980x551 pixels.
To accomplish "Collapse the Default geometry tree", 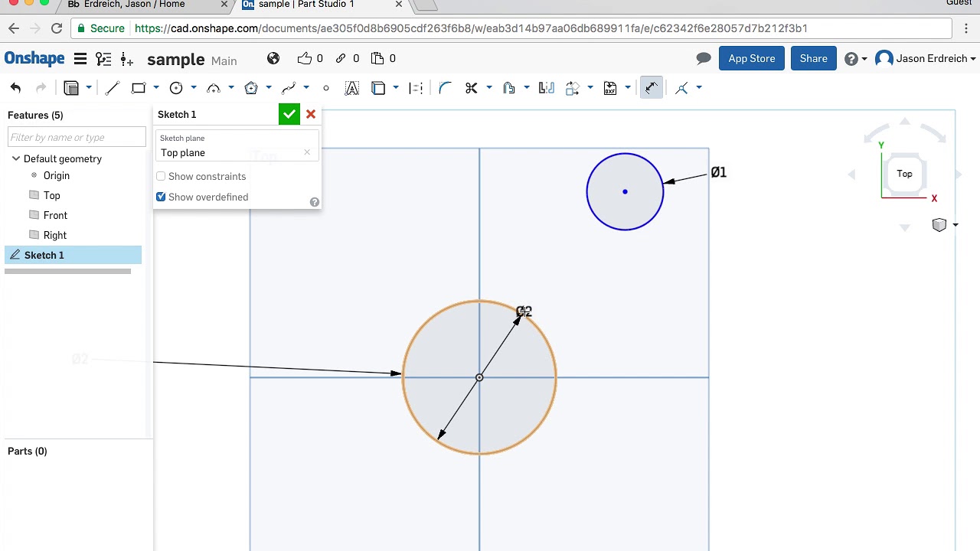I will click(16, 159).
